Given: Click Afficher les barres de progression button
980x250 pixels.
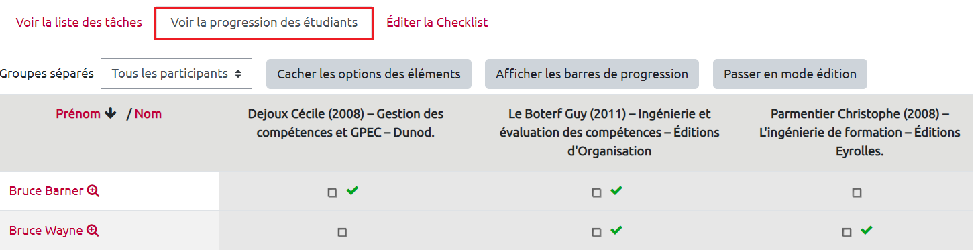Looking at the screenshot, I should coord(592,74).
